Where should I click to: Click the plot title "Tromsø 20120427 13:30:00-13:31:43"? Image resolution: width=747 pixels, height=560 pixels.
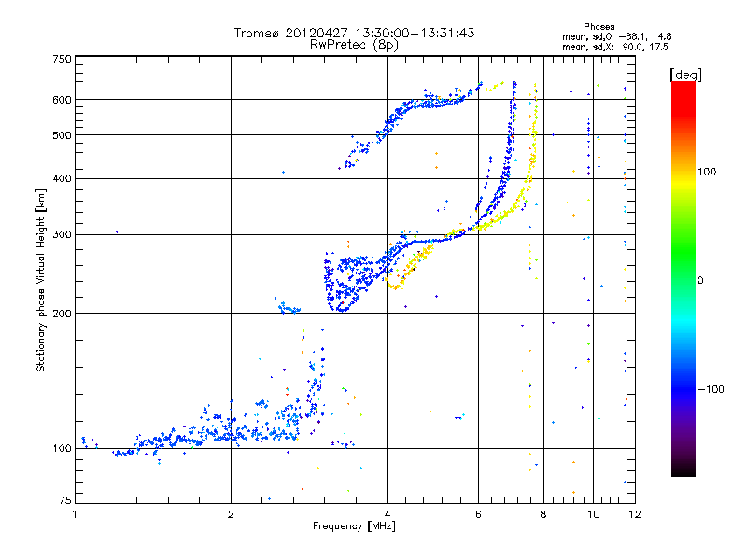(x=354, y=33)
